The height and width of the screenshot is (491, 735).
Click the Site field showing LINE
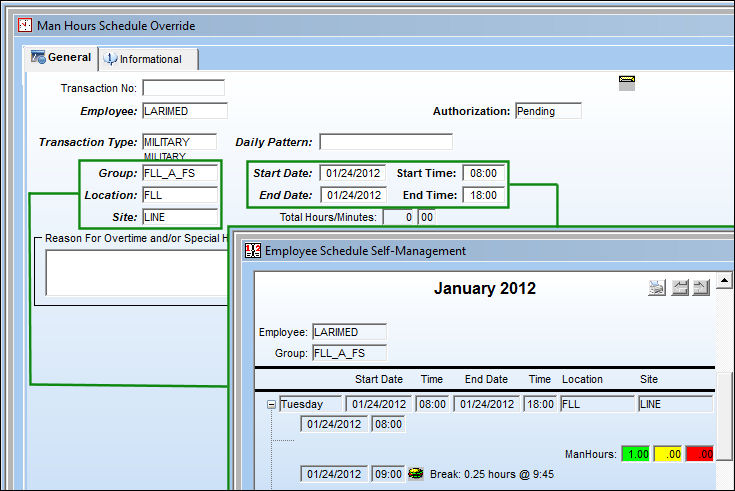tap(180, 217)
